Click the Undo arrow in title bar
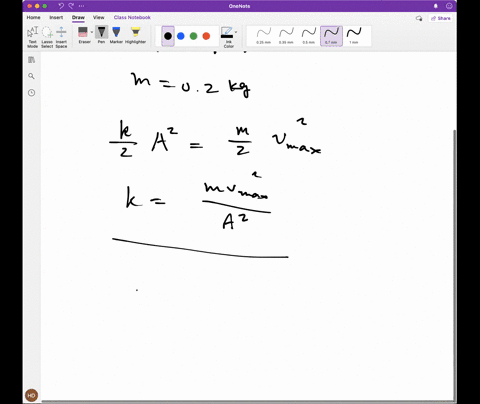Viewport: 480px width, 404px height. coord(61,6)
